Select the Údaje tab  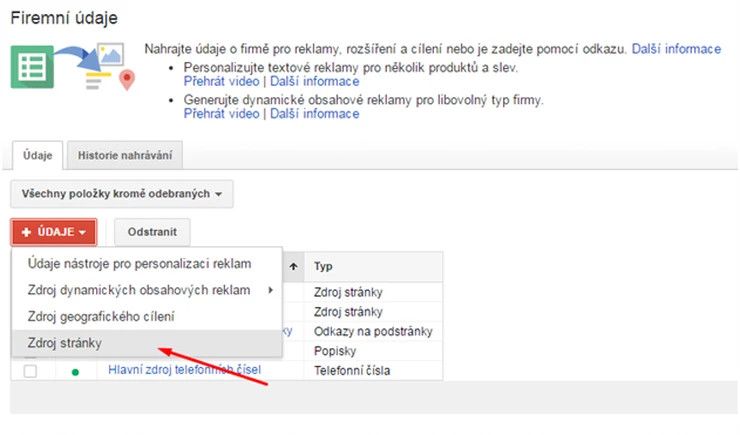tap(37, 155)
